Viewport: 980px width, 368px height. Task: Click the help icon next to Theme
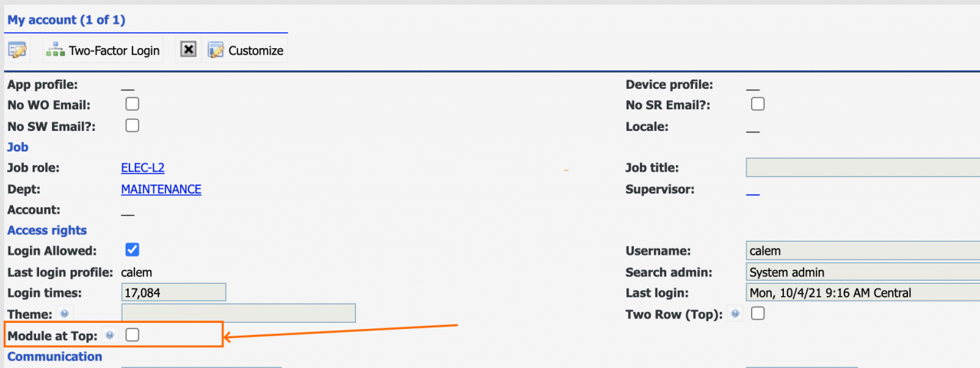pos(64,314)
